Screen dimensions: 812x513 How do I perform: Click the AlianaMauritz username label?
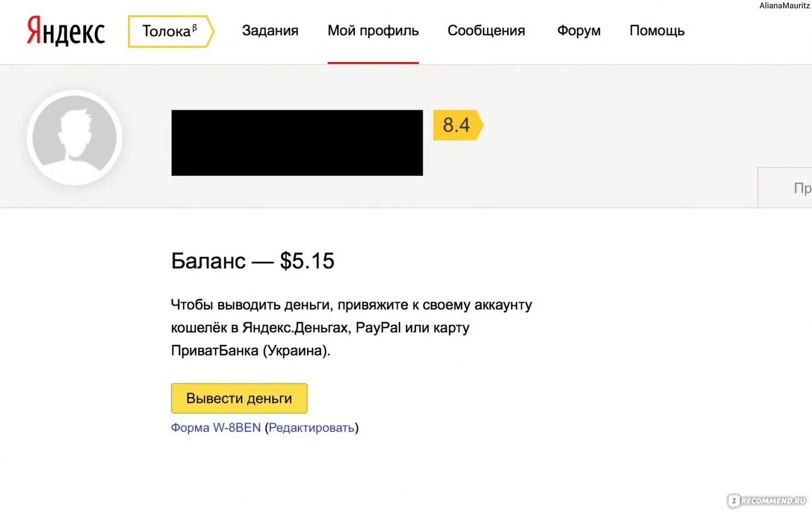pos(784,6)
